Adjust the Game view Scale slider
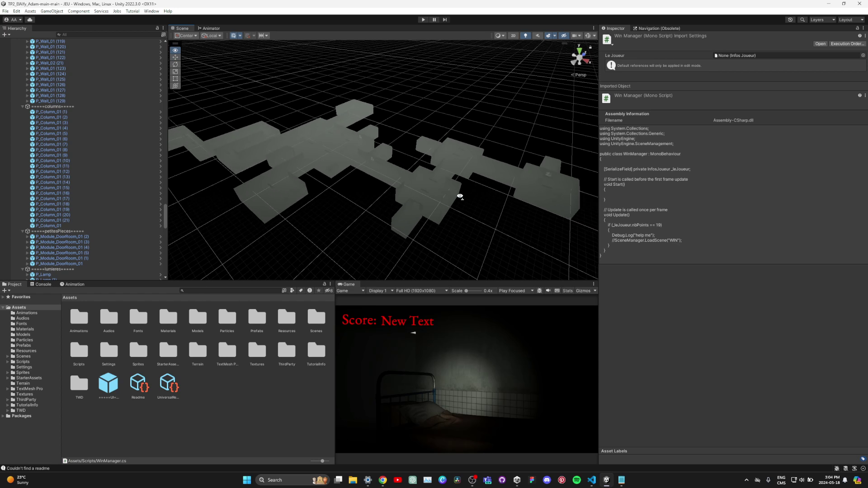 467,291
